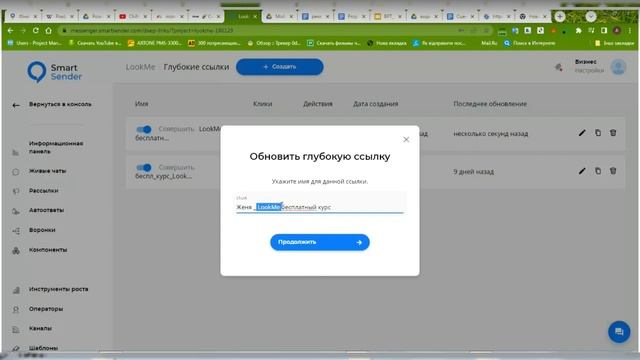The width and height of the screenshot is (640, 360).
Task: Copy the link updated несколько секунд назад
Action: click(x=598, y=133)
